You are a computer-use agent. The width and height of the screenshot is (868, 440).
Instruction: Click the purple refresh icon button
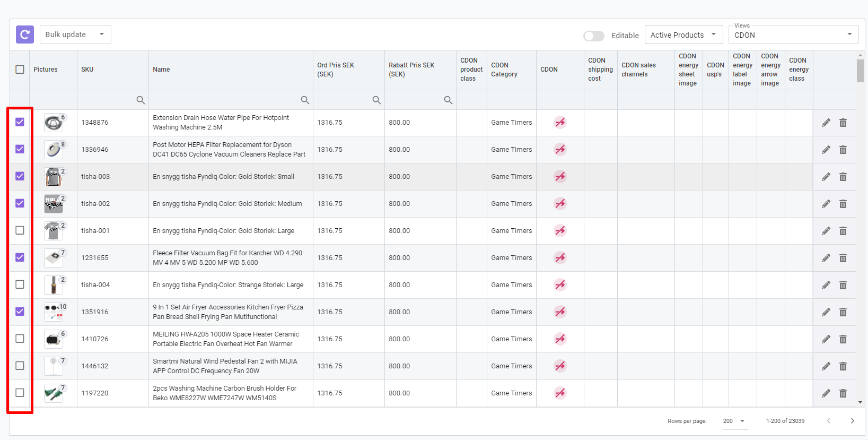(25, 34)
